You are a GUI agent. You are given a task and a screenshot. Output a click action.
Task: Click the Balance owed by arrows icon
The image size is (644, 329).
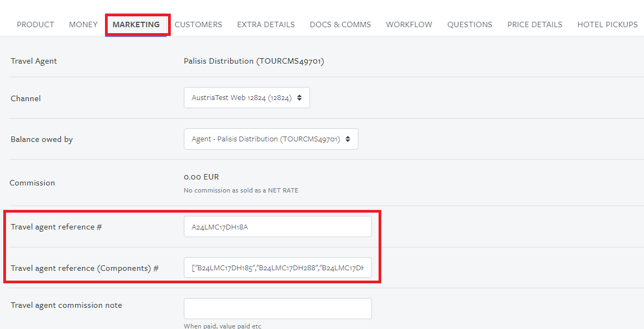[x=348, y=139]
